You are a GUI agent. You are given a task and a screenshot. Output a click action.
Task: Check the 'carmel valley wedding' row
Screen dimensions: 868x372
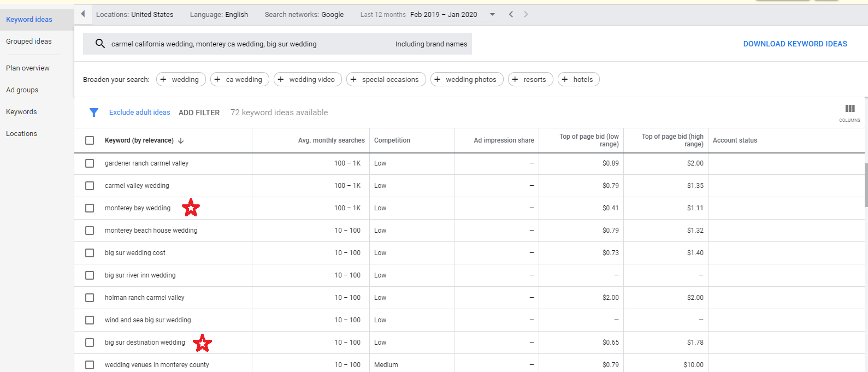click(90, 186)
